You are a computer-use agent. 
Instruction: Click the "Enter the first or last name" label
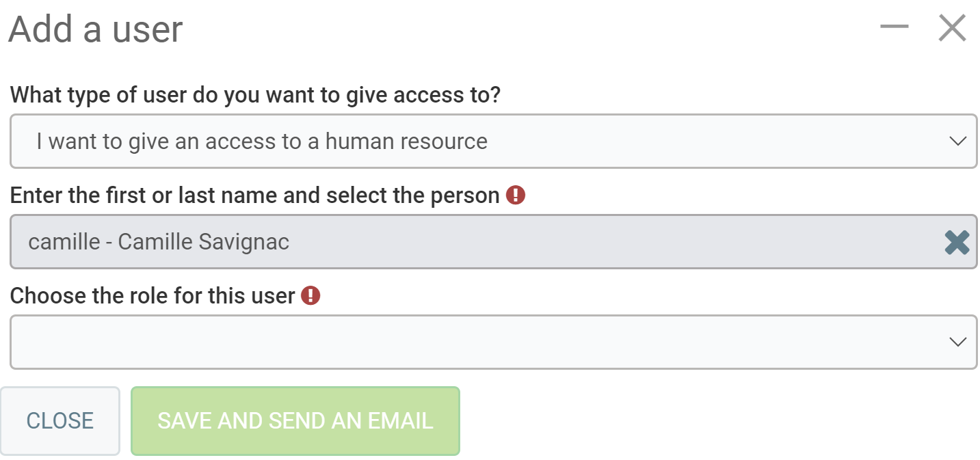click(x=254, y=195)
